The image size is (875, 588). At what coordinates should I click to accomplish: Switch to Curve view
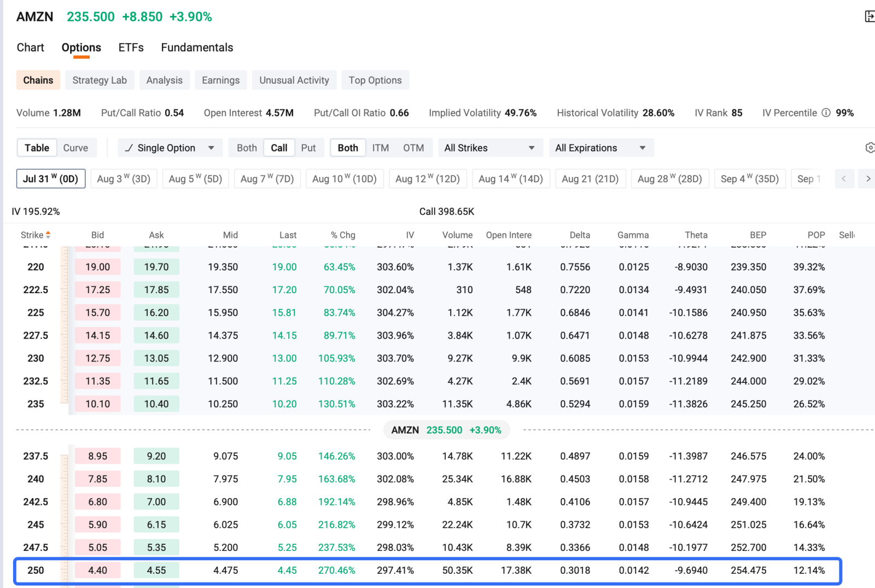pos(75,148)
